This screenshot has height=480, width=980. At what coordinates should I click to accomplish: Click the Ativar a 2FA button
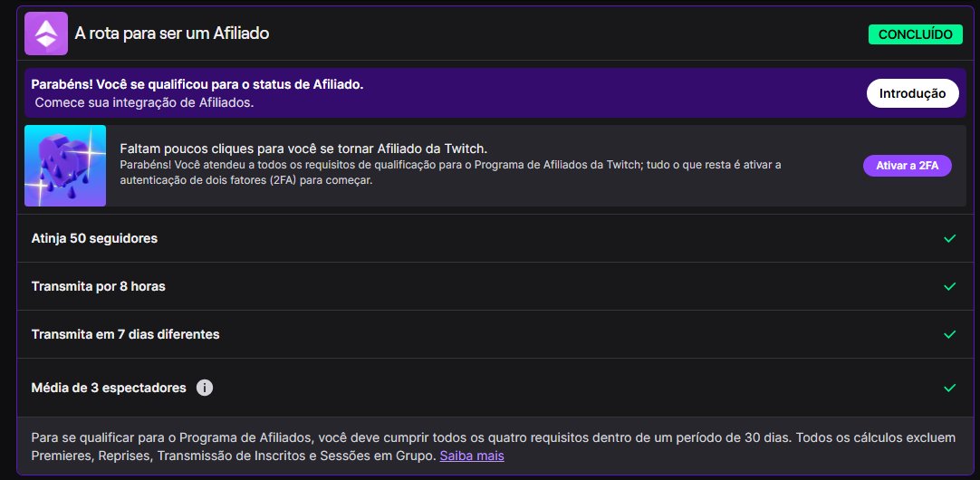coord(907,166)
